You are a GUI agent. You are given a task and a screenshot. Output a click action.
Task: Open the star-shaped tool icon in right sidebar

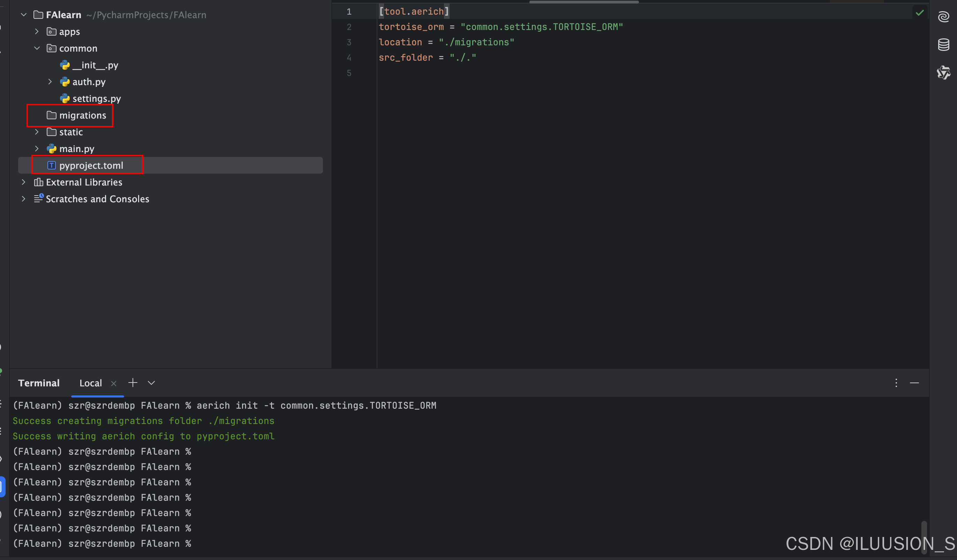pos(943,72)
